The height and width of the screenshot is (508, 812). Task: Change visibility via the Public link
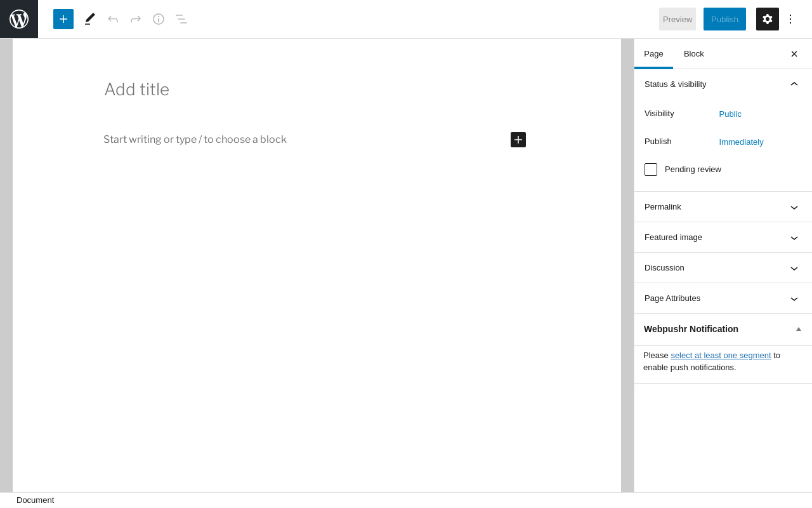[x=730, y=114]
